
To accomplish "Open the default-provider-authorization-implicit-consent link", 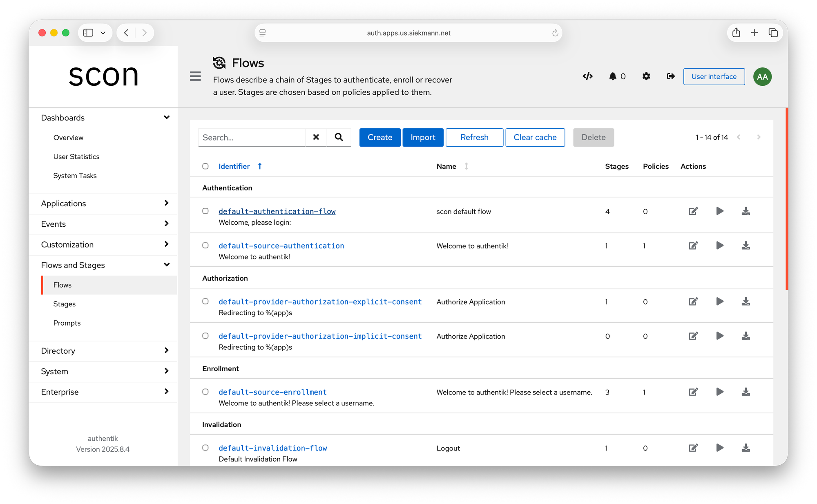I will coord(320,336).
